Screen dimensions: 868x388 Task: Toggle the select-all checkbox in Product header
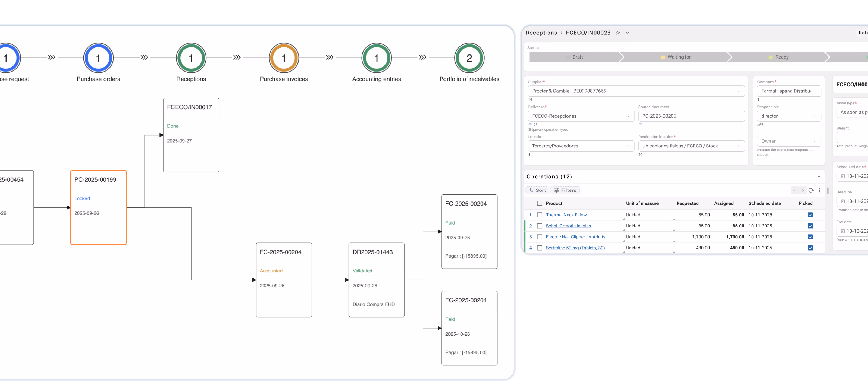pos(540,203)
